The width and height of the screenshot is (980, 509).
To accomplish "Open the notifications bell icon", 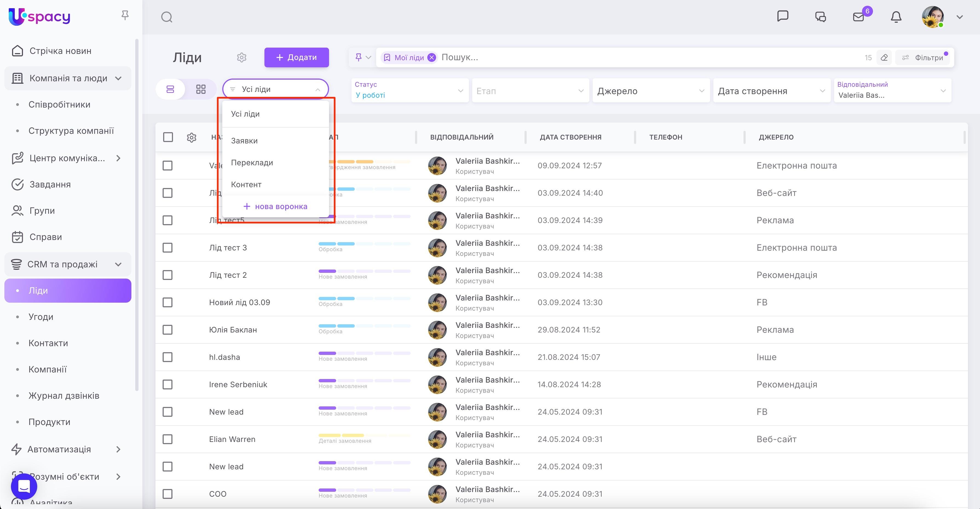I will pos(896,17).
